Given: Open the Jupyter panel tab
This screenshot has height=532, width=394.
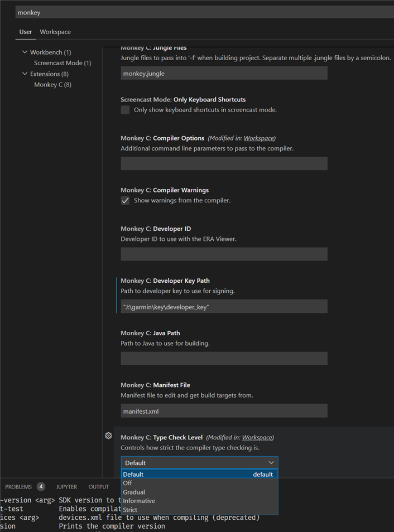Looking at the screenshot, I should click(x=66, y=487).
